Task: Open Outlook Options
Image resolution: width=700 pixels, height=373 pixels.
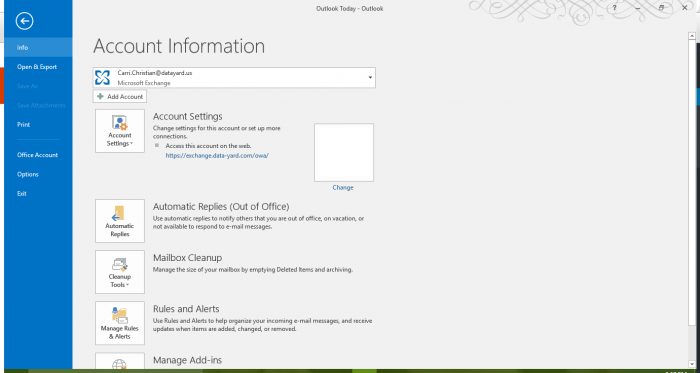Action: pos(38,174)
